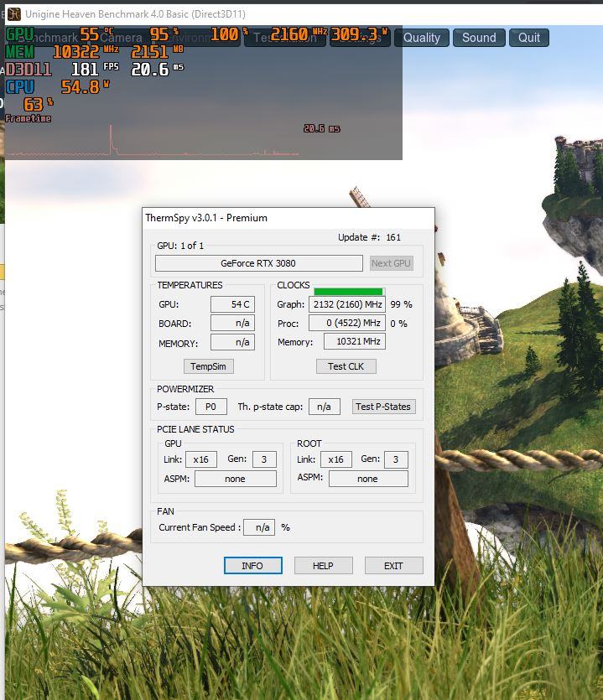Click the 2160 MHz GPU clock in overlay

click(x=299, y=34)
